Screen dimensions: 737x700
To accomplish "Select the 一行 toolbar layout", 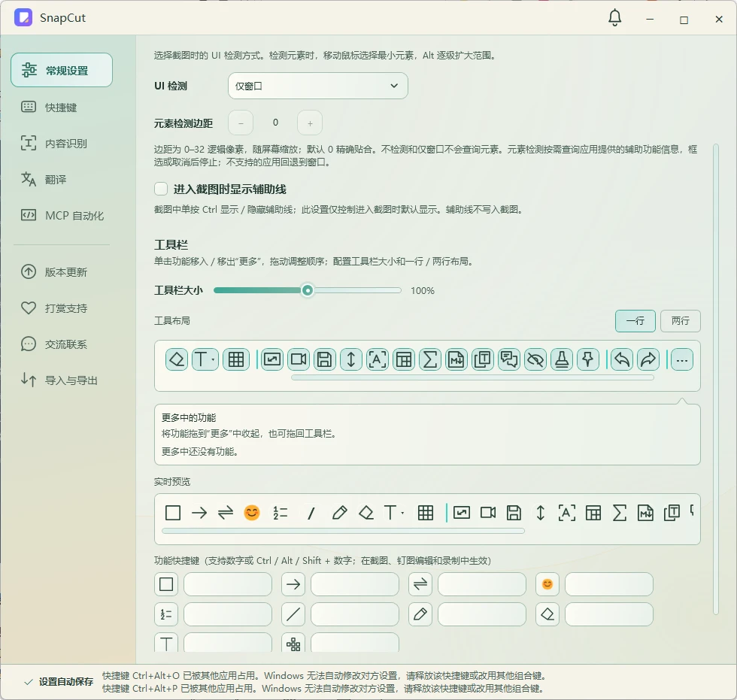I will [x=635, y=321].
